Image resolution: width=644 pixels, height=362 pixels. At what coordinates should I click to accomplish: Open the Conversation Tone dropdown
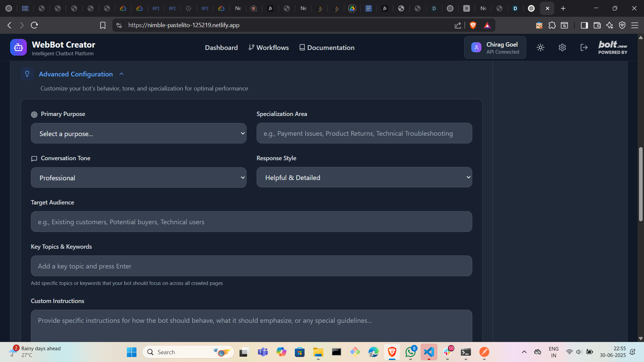point(139,178)
